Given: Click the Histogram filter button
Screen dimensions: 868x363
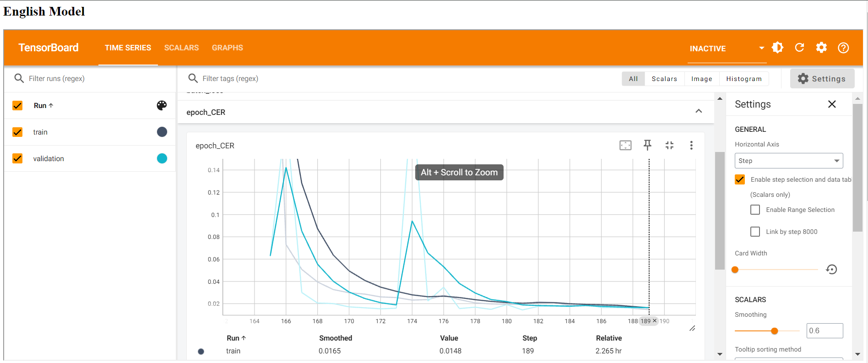Looking at the screenshot, I should click(x=743, y=79).
